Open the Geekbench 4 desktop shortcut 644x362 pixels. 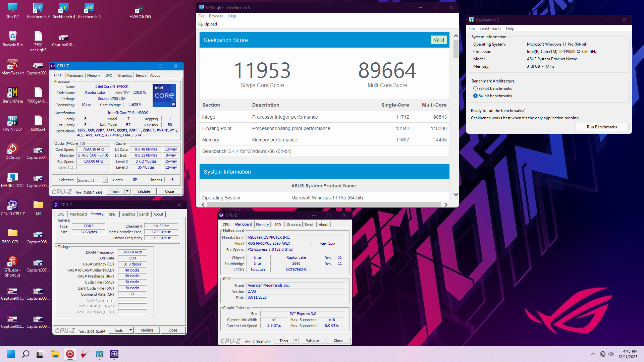[x=64, y=10]
